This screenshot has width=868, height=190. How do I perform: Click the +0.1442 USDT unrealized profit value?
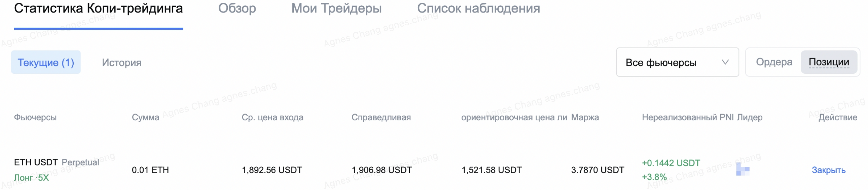coord(671,163)
